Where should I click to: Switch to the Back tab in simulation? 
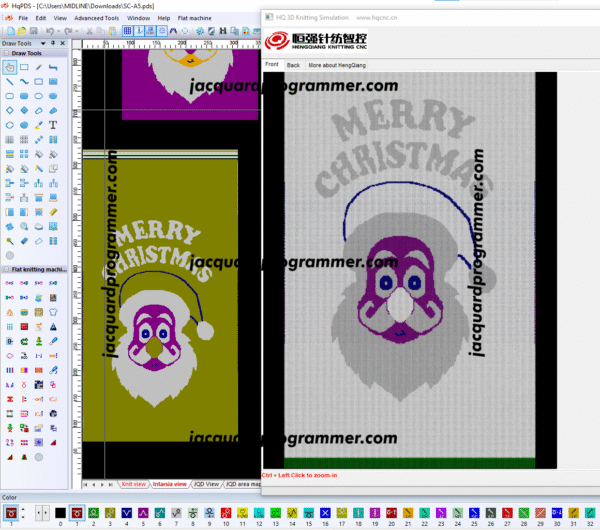coord(293,64)
